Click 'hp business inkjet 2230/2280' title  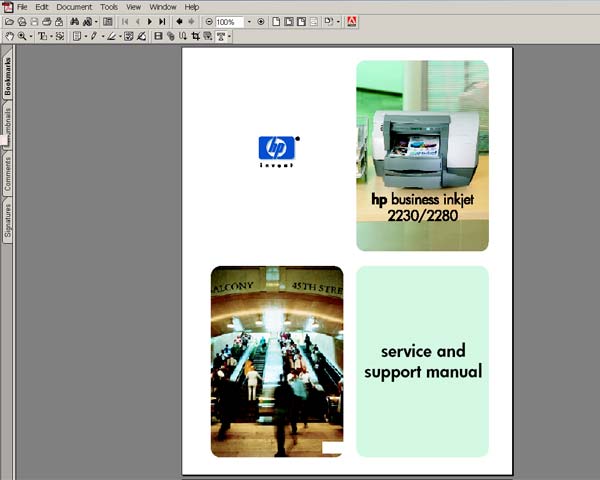click(x=422, y=207)
